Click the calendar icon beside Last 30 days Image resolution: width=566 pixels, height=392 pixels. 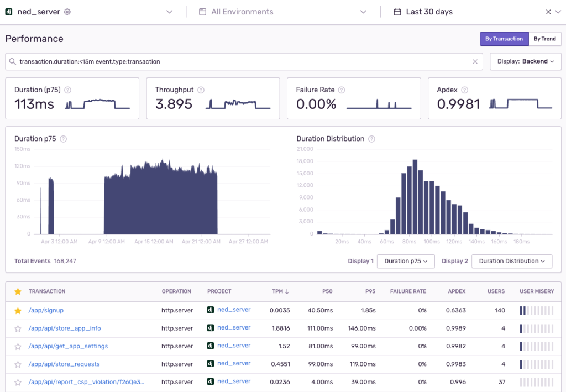click(397, 12)
